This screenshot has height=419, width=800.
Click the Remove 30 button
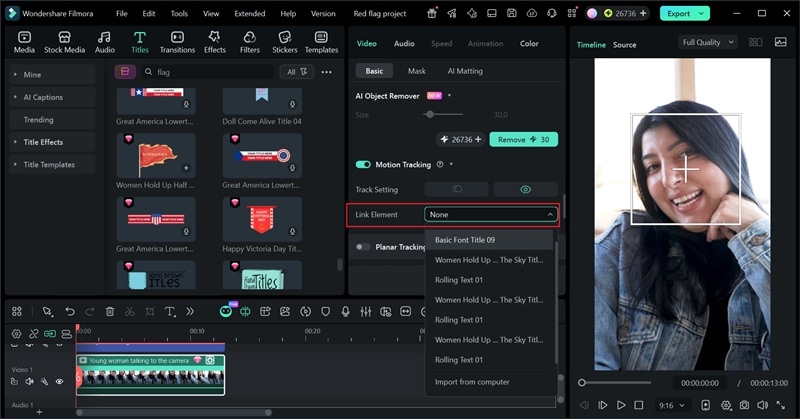(523, 139)
